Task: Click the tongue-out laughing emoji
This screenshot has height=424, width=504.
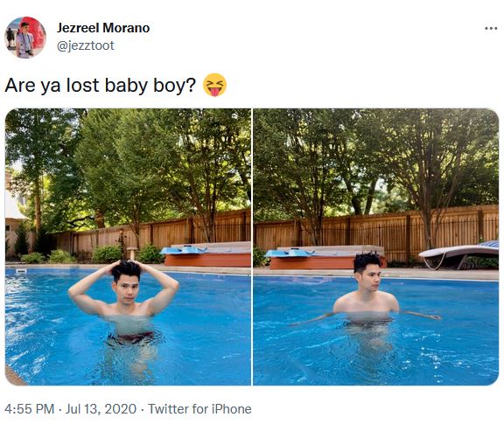Action: tap(214, 85)
